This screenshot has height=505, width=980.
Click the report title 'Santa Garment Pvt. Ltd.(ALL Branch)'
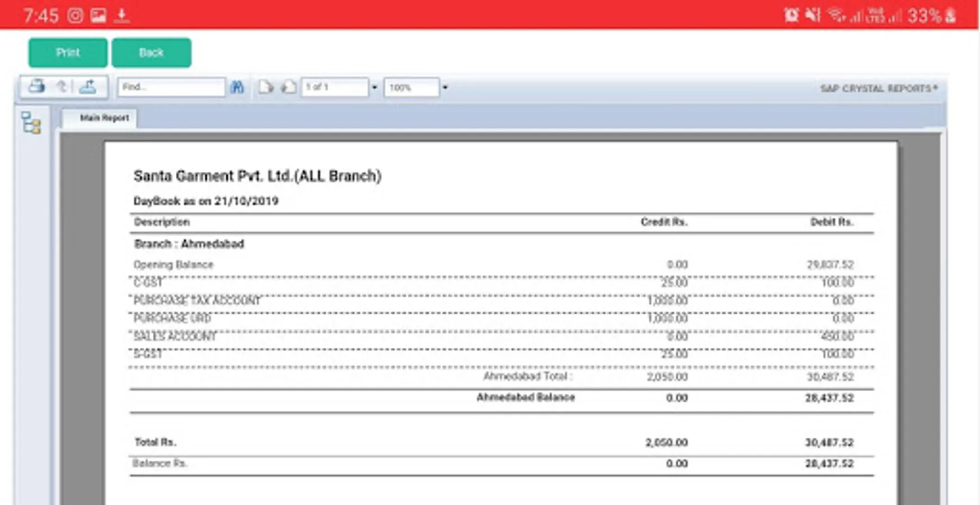[x=257, y=176]
